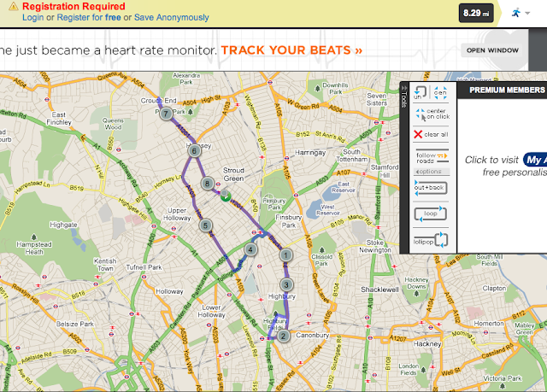Screen dimensions: 547x392
Task: Click the 8.29 mi distance badge
Action: click(x=476, y=14)
